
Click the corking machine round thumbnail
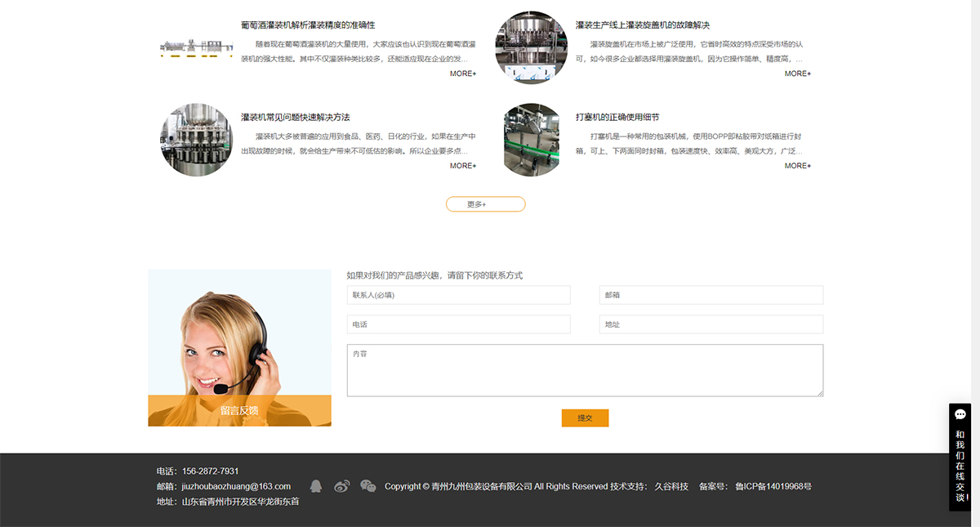coord(531,140)
